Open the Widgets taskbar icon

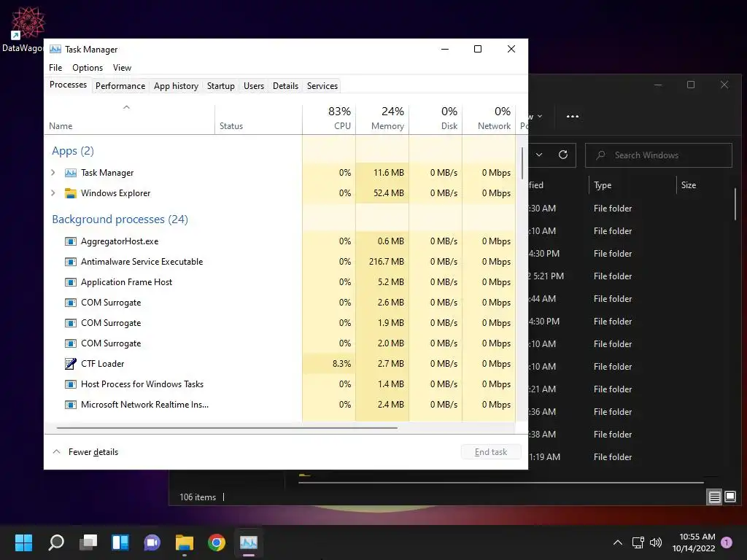click(x=120, y=542)
